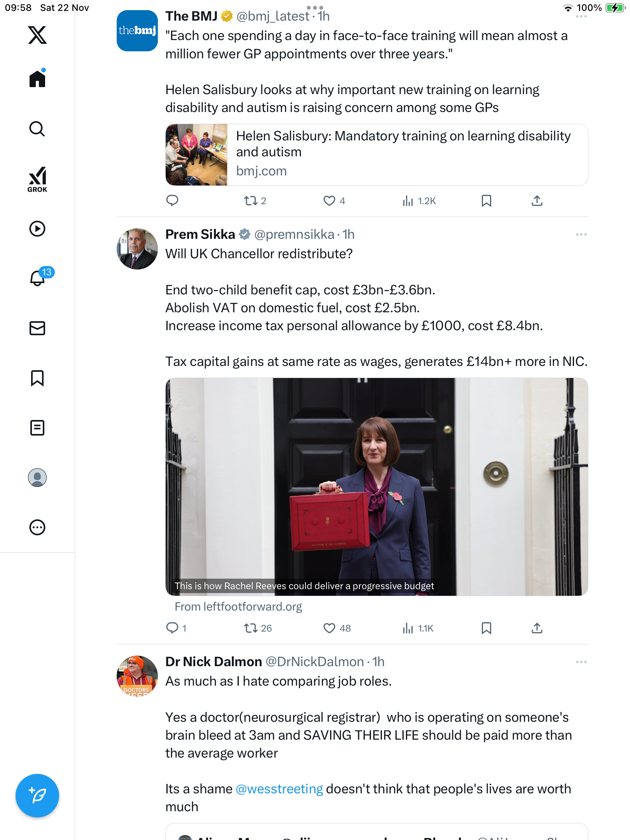
Task: Open more options on Prem Sikka post
Action: 581,234
